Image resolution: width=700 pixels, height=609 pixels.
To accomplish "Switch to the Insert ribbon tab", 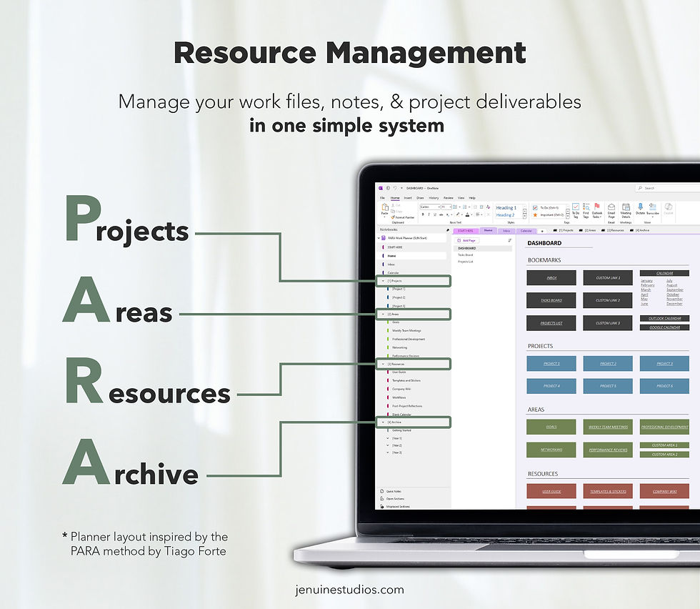I will click(408, 198).
